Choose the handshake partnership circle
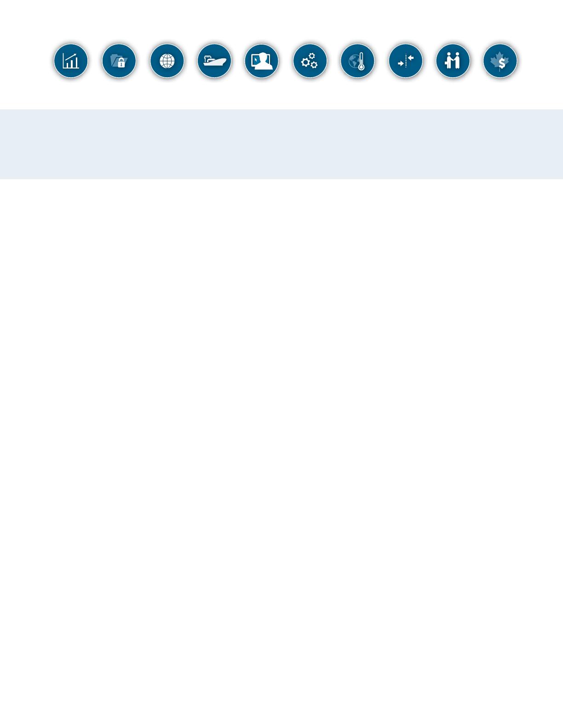 point(453,61)
